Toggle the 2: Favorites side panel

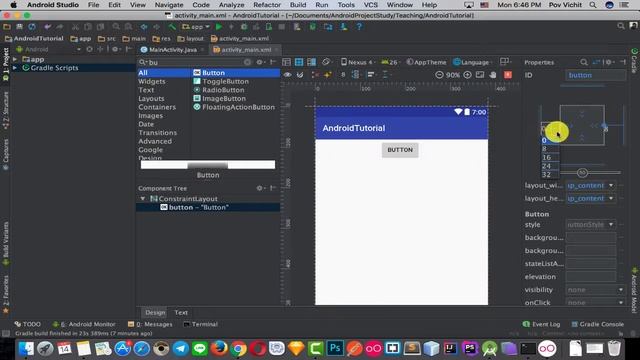(6, 295)
